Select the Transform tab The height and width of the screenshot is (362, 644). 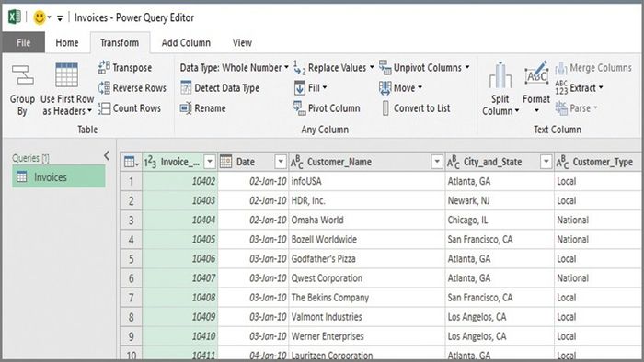click(120, 42)
